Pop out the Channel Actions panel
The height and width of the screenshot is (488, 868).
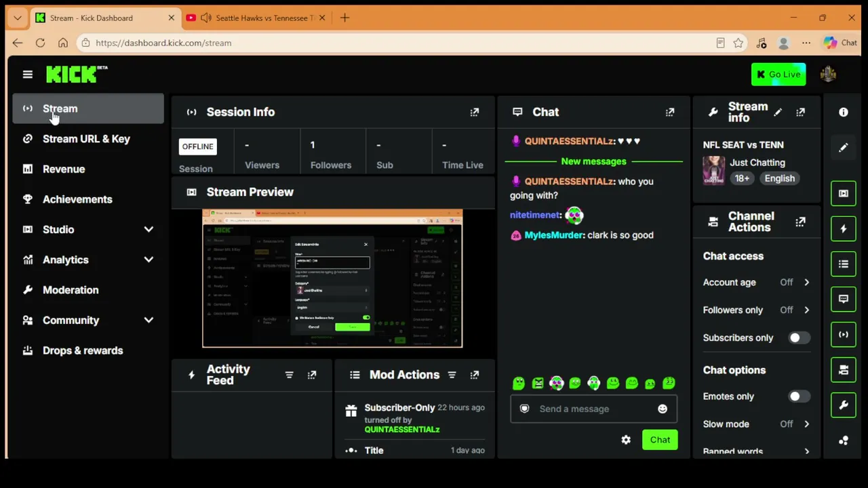coord(801,222)
